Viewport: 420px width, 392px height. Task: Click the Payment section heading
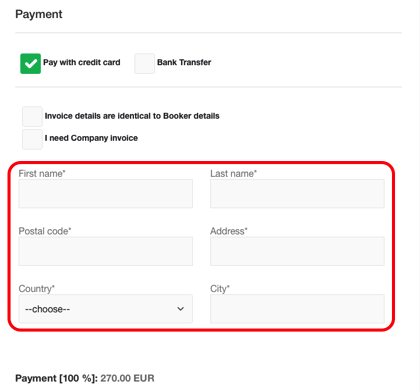[39, 14]
